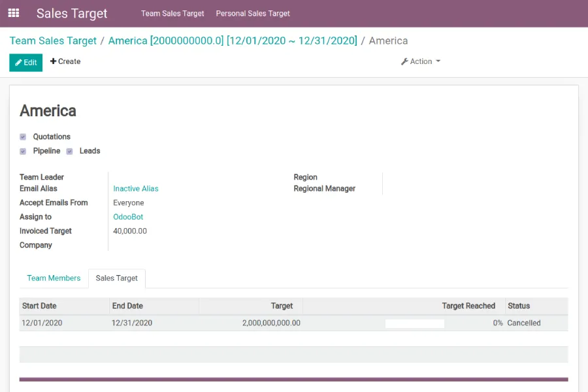Click the Target Reached progress bar
Screen dimensions: 588x392
tap(415, 323)
